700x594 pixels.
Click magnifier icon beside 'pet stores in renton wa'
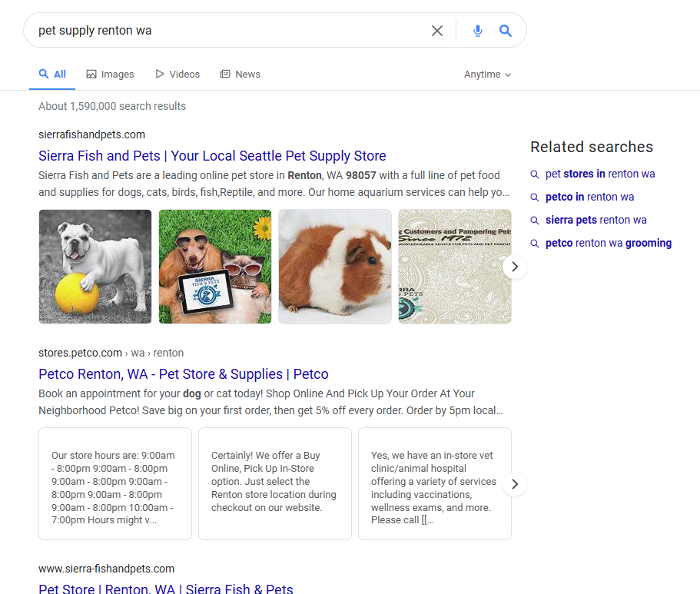click(535, 174)
